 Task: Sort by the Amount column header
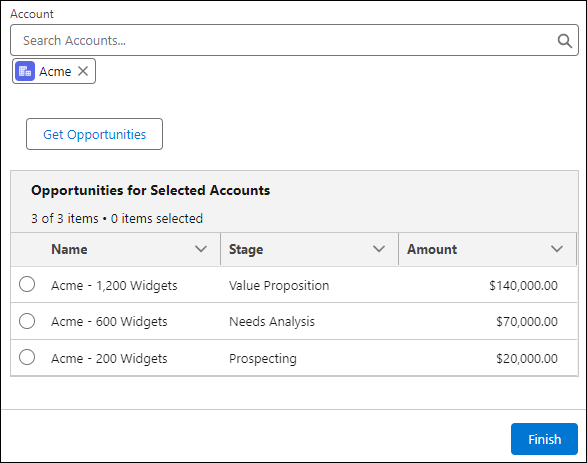pos(432,249)
